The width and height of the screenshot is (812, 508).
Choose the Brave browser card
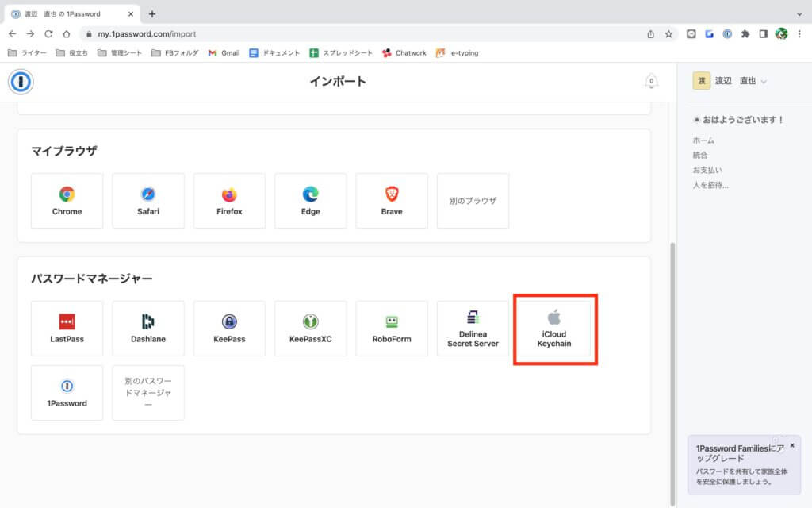392,201
